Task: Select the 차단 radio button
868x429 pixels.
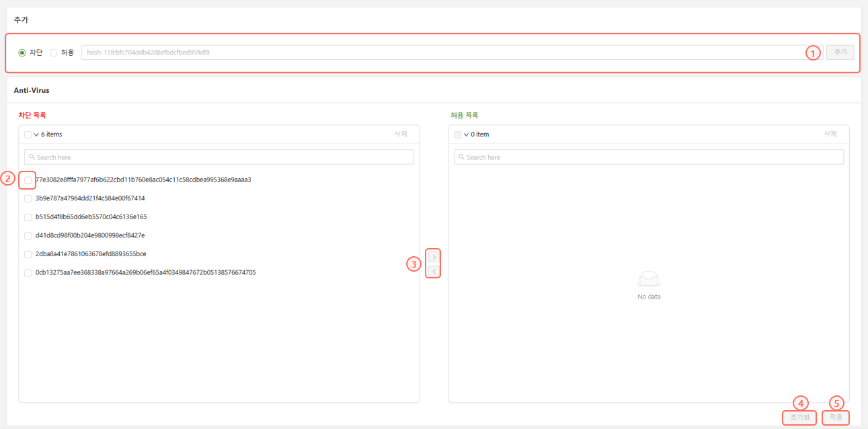Action: pyautogui.click(x=22, y=52)
